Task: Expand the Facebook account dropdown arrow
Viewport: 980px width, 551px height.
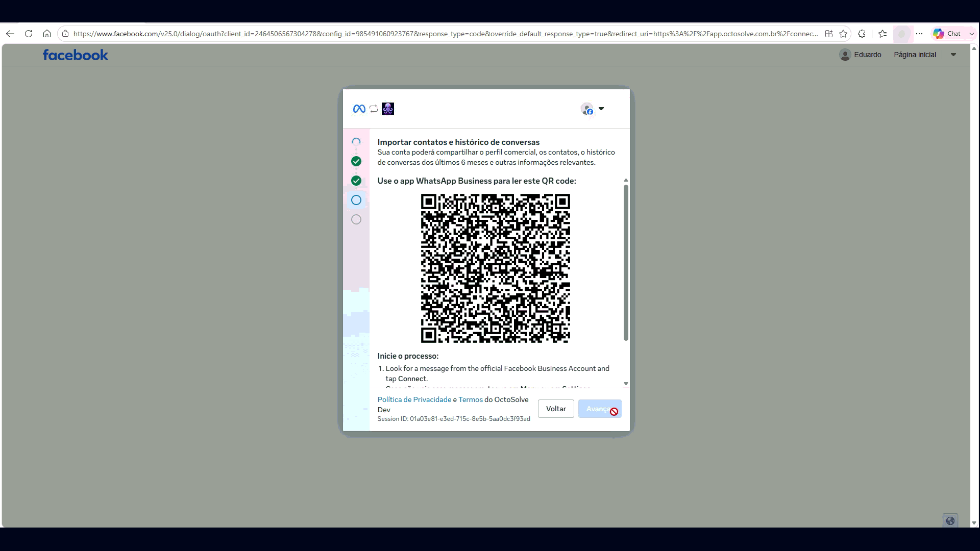Action: point(953,55)
